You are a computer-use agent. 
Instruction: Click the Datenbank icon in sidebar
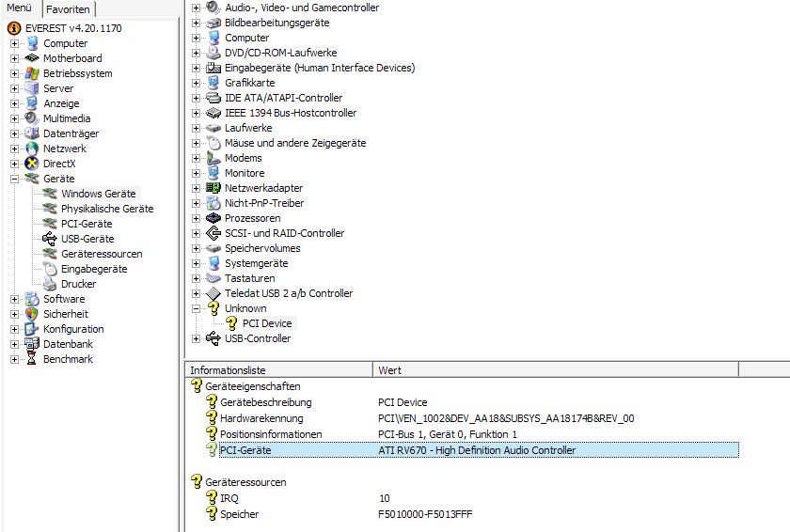point(32,344)
